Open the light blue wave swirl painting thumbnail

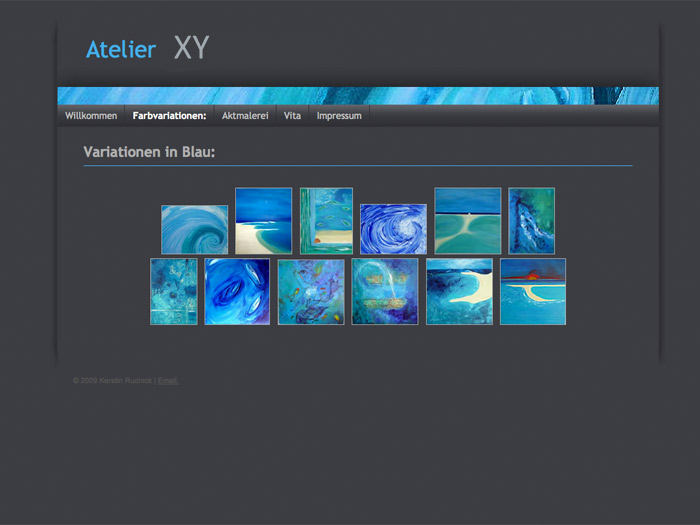[194, 230]
